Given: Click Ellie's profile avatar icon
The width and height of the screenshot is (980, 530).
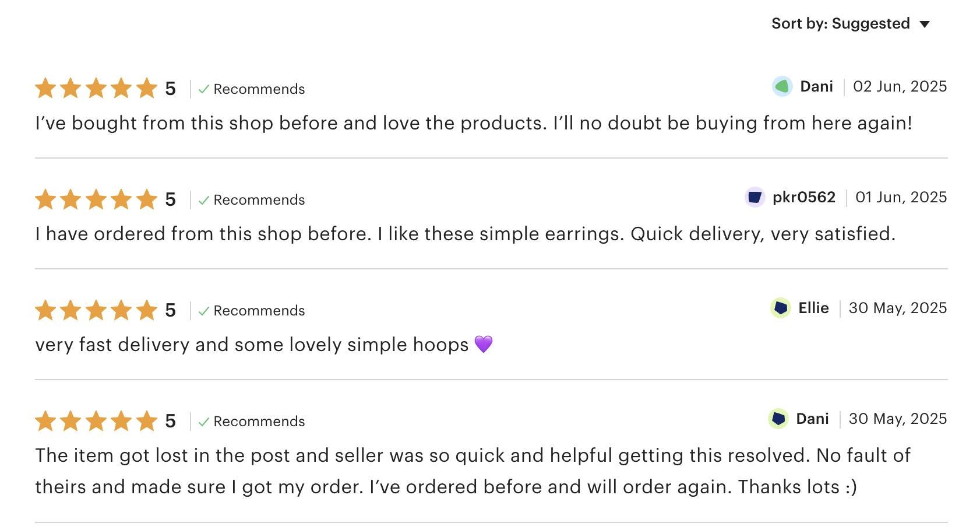Looking at the screenshot, I should point(780,308).
